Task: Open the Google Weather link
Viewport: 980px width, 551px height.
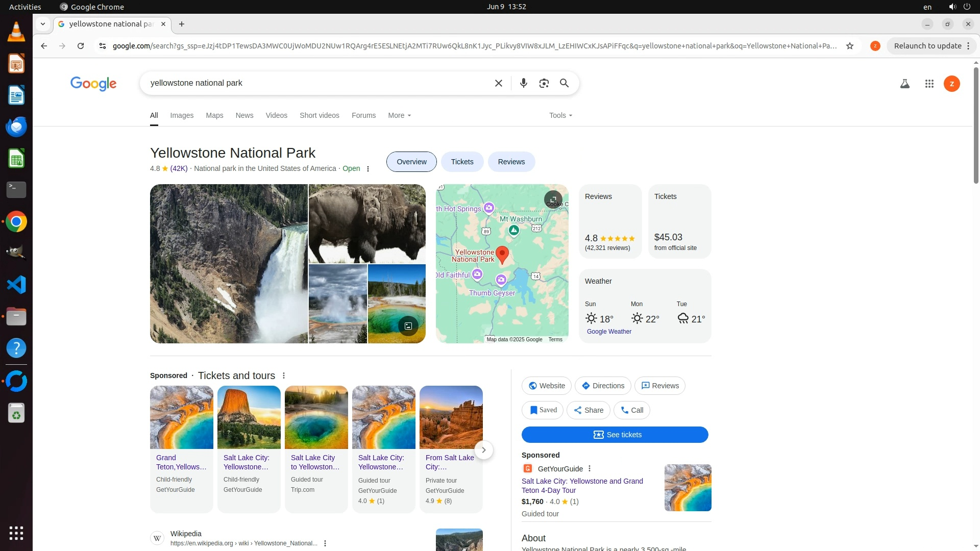Action: click(x=609, y=332)
